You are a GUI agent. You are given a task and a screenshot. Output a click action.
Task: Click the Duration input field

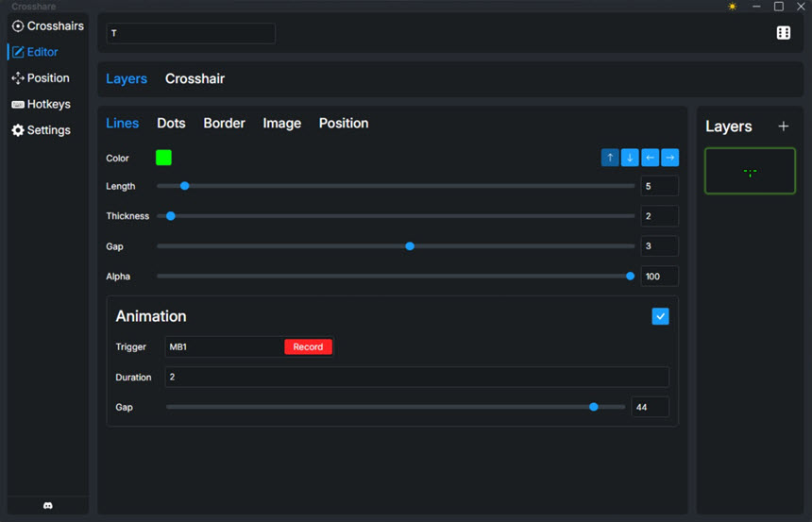point(417,377)
